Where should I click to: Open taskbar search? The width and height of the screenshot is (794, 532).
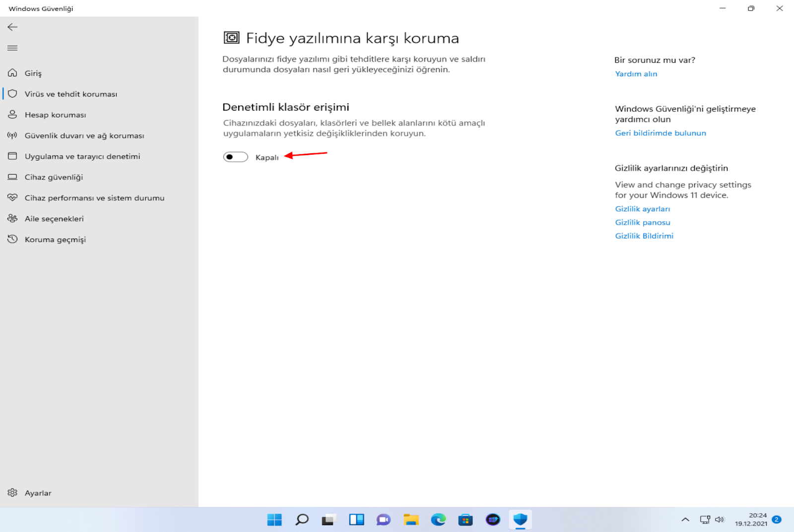302,520
